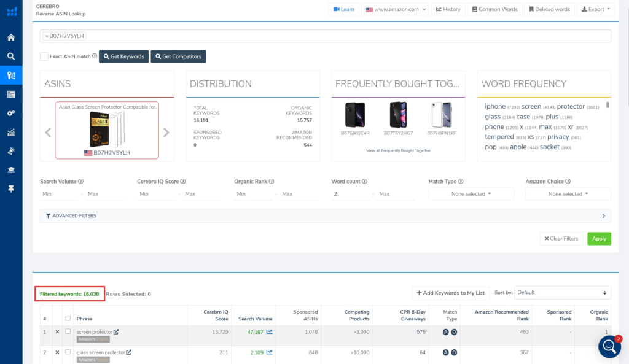The width and height of the screenshot is (629, 364).
Task: Open external link for 'screen protector' phrase
Action: tap(116, 332)
